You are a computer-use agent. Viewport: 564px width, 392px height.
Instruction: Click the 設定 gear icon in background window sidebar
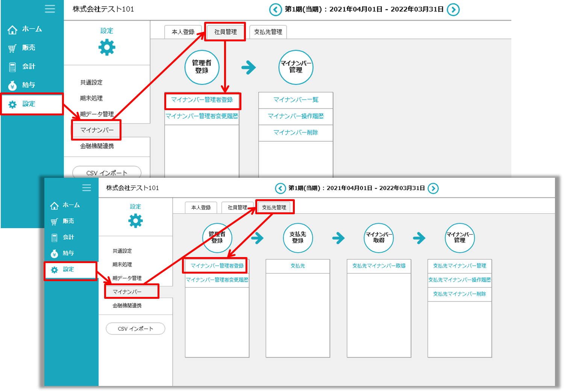[12, 104]
